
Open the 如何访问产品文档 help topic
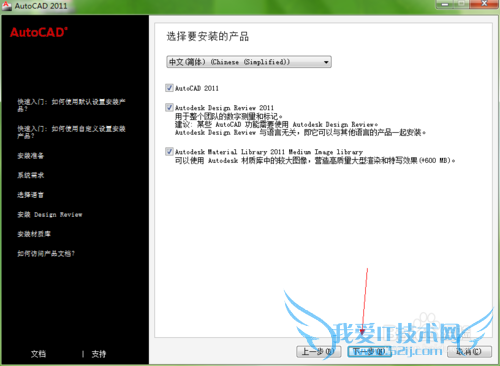point(46,254)
